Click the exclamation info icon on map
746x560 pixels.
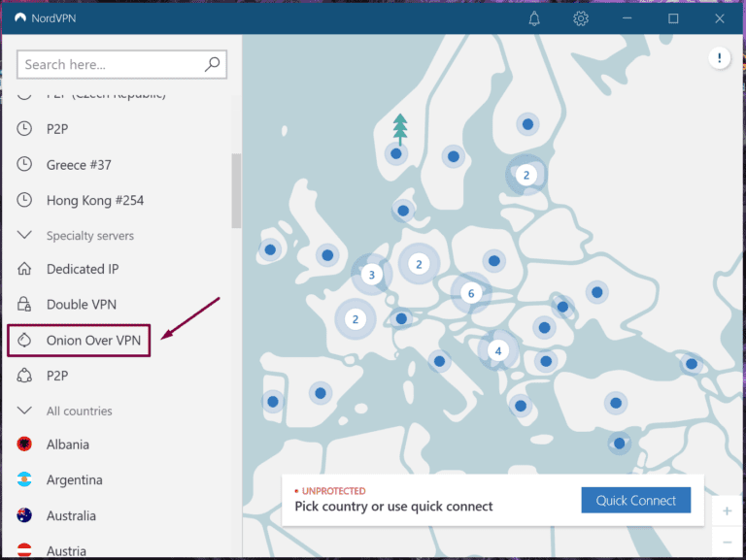[719, 59]
